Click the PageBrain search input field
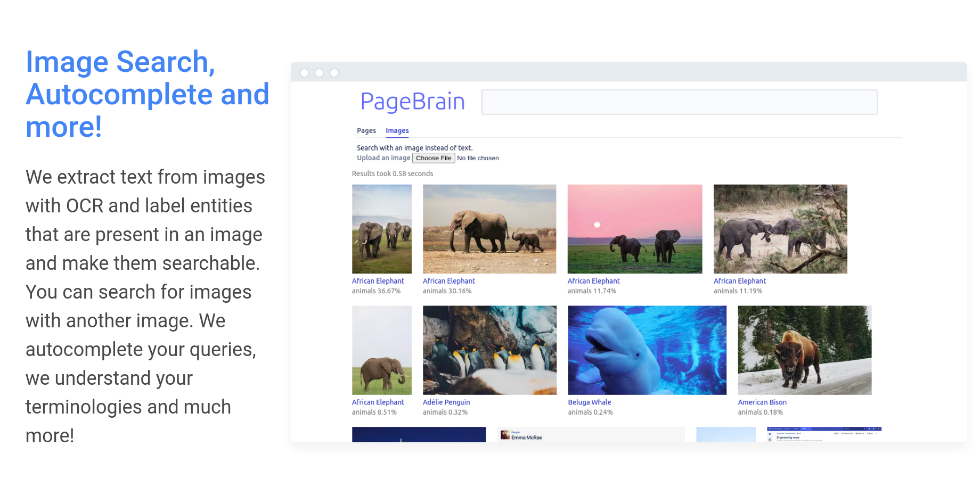This screenshot has width=980, height=479. click(x=679, y=102)
